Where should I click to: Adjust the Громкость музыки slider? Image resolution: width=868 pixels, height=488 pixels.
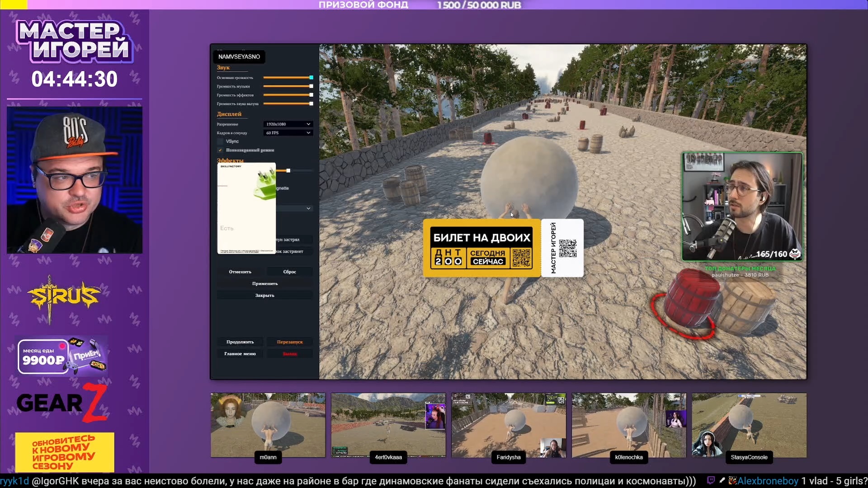coord(288,86)
